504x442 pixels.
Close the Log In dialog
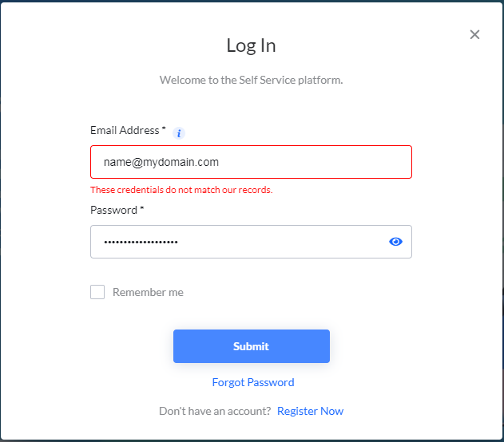(474, 34)
